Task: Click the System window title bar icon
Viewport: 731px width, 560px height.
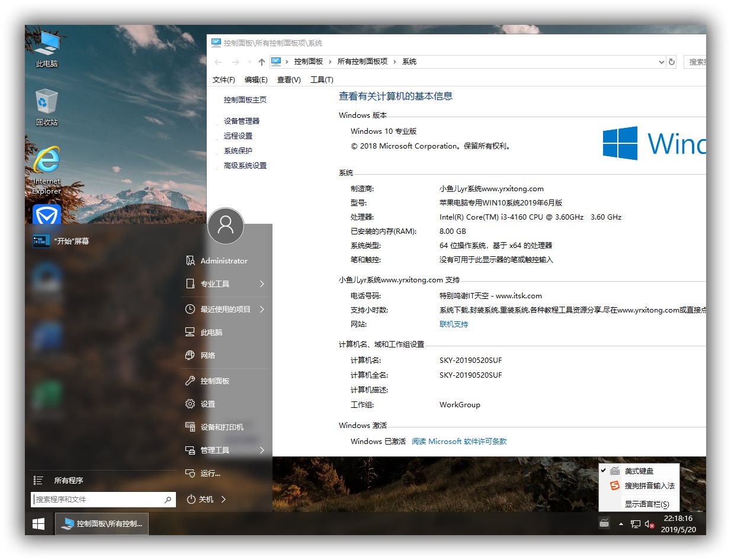Action: [216, 43]
